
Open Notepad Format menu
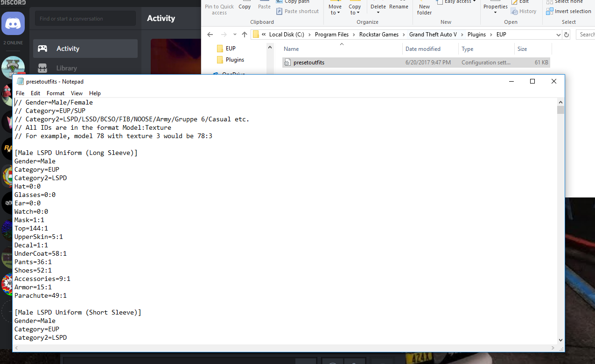tap(56, 93)
